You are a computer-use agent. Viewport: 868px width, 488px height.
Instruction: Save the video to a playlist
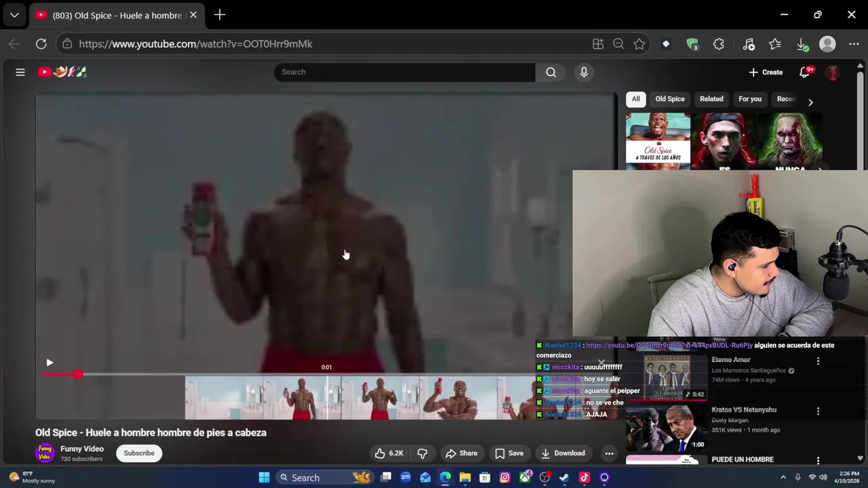tap(509, 453)
